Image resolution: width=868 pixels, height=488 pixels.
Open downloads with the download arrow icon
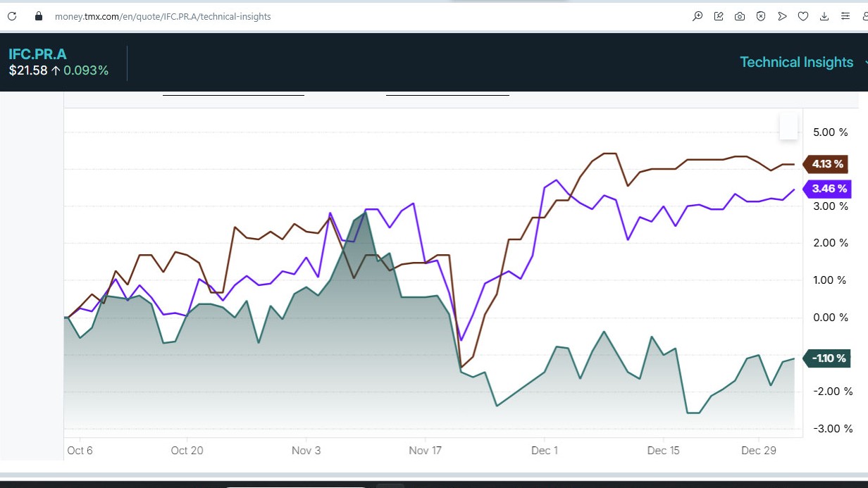click(x=824, y=16)
